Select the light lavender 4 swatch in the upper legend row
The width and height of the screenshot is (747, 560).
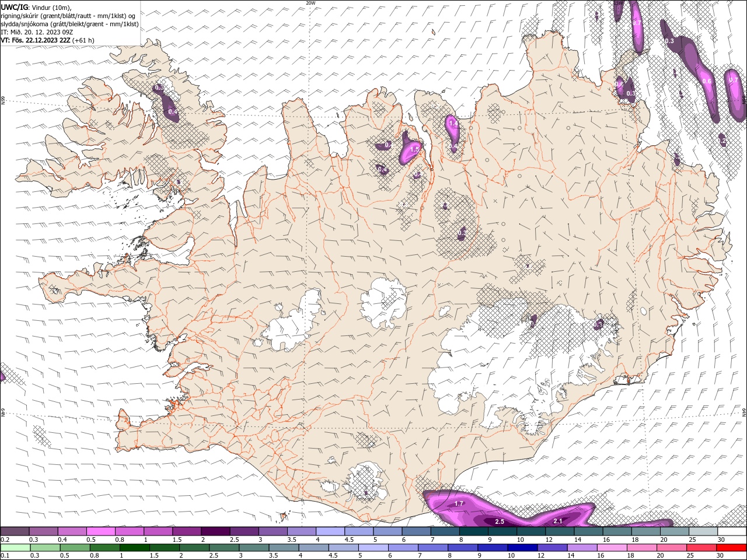(x=330, y=531)
